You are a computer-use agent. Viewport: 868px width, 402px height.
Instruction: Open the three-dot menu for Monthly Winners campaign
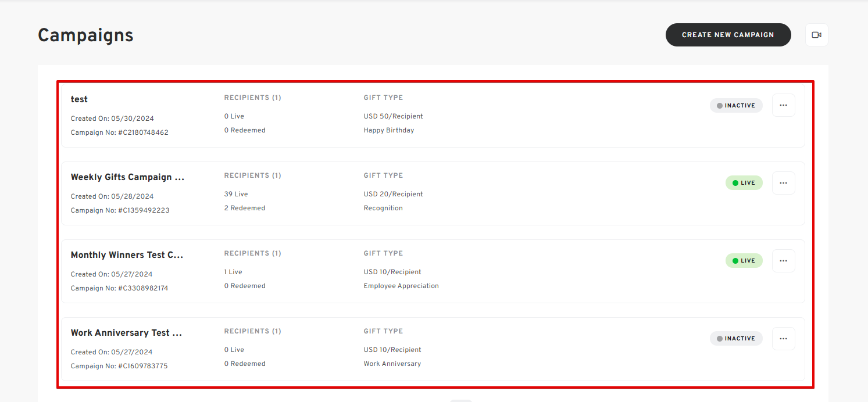click(x=783, y=261)
